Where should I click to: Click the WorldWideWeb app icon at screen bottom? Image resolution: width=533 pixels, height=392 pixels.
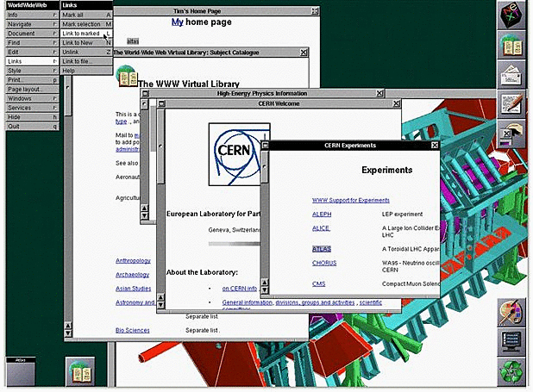[80, 371]
